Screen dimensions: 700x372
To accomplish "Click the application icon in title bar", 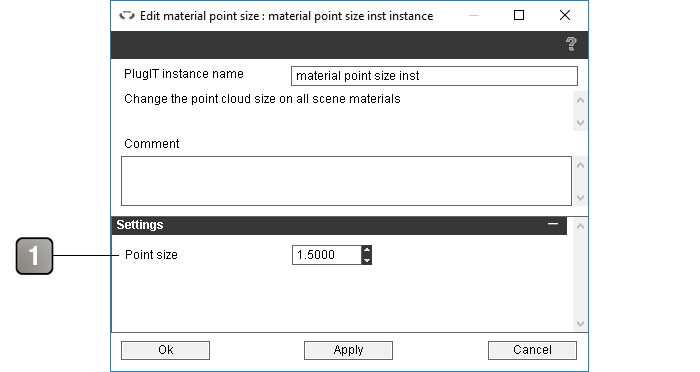I will coord(127,16).
